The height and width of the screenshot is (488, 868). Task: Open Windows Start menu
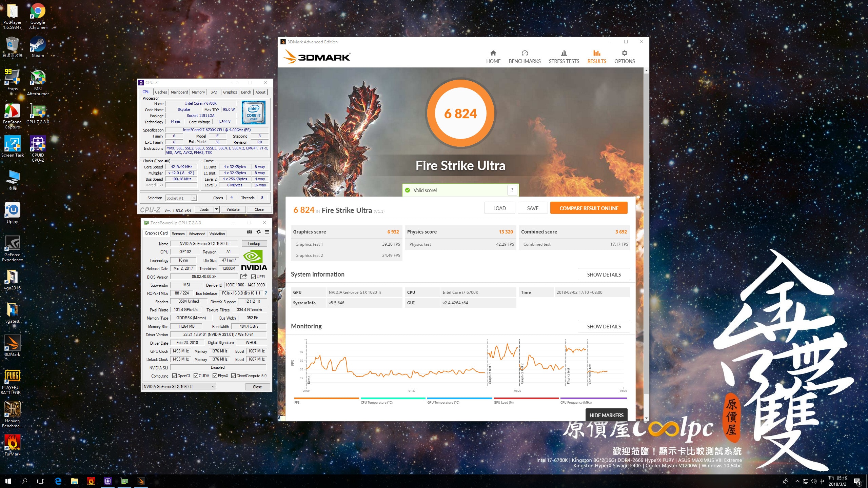[x=8, y=481]
